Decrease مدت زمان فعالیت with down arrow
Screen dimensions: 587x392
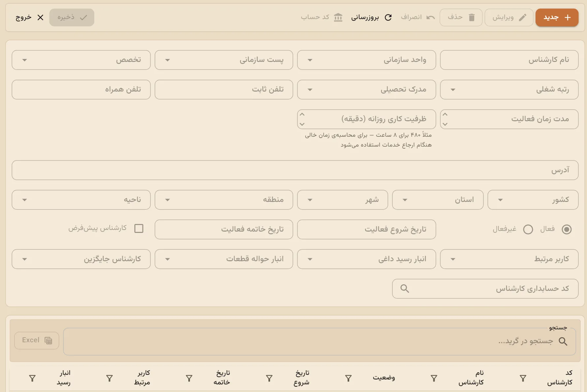[445, 124]
